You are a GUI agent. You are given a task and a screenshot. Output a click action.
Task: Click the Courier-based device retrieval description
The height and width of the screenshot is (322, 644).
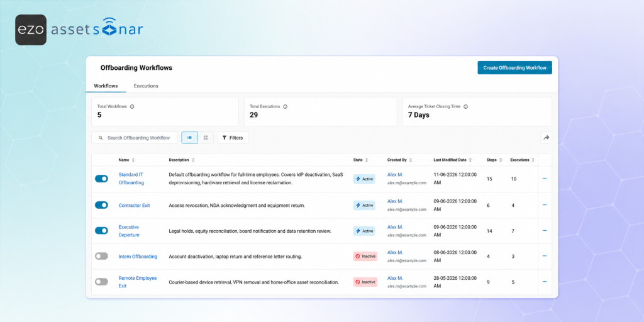(254, 282)
